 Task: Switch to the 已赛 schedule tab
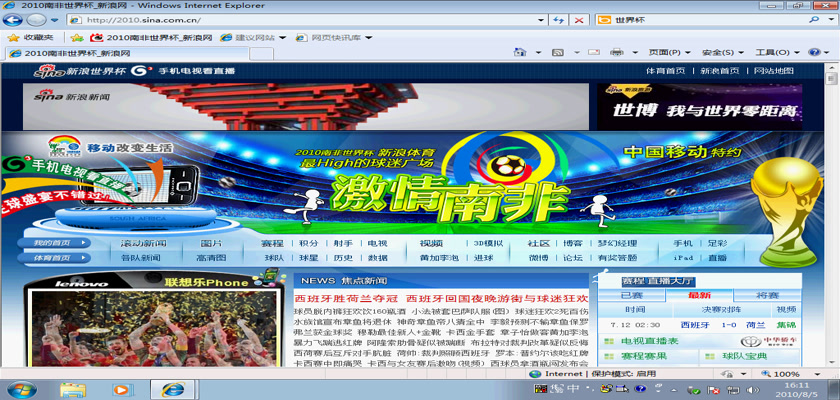click(x=632, y=295)
